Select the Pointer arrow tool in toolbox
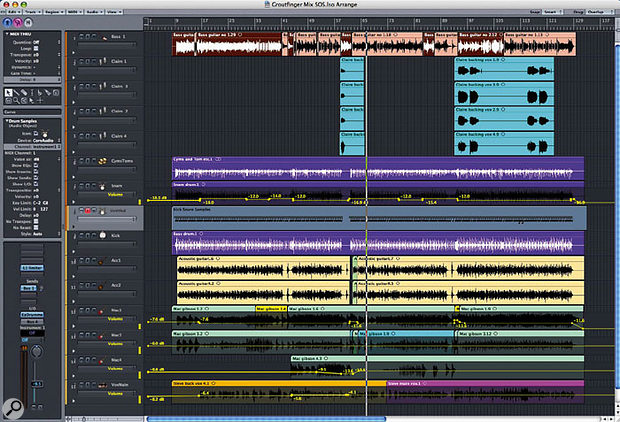The height and width of the screenshot is (422, 620). [x=8, y=93]
